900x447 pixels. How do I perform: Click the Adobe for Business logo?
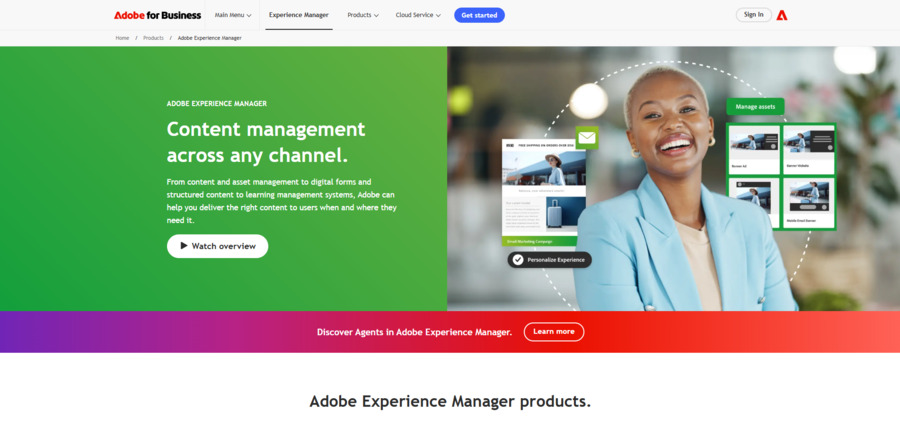[x=157, y=15]
